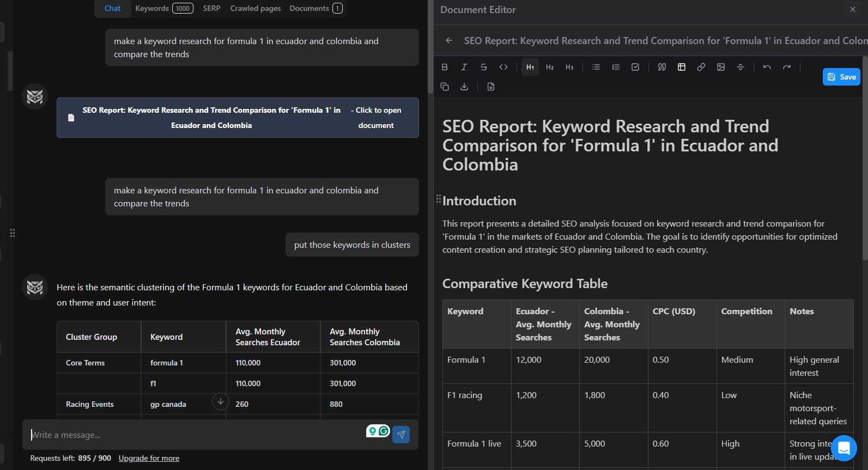Click the Grammarly extension icon
The image size is (868, 470).
coord(384,431)
